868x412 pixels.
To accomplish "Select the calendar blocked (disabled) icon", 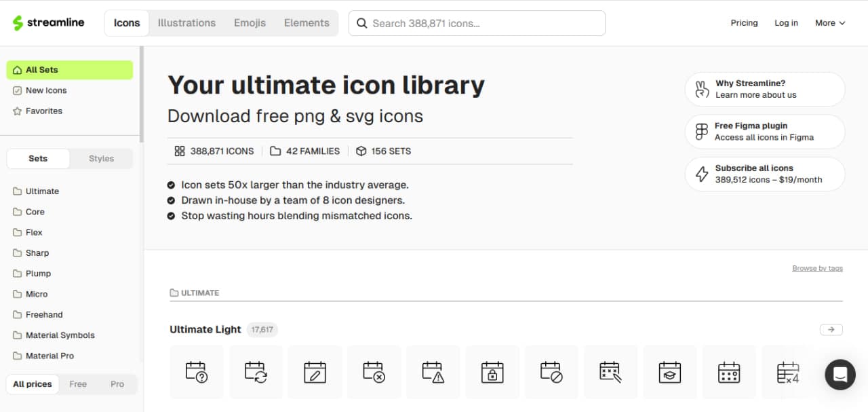I will 551,372.
